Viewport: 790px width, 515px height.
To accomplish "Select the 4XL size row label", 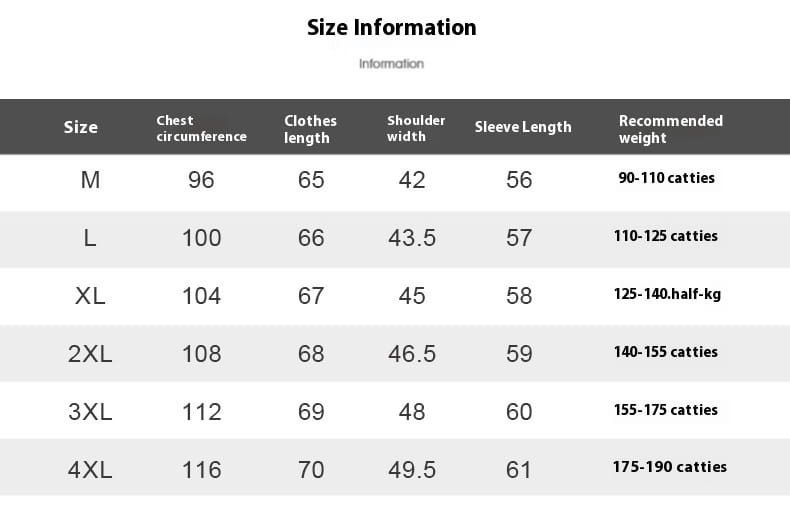I will click(90, 470).
